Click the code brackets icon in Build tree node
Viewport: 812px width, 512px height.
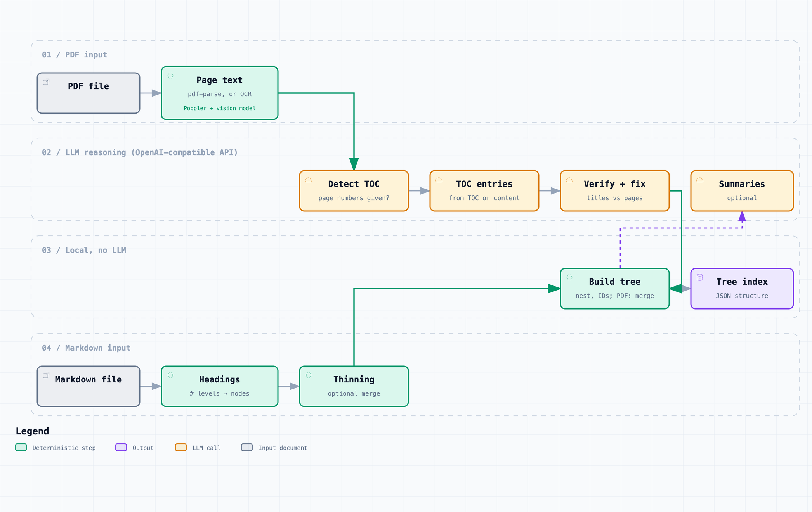pyautogui.click(x=569, y=277)
